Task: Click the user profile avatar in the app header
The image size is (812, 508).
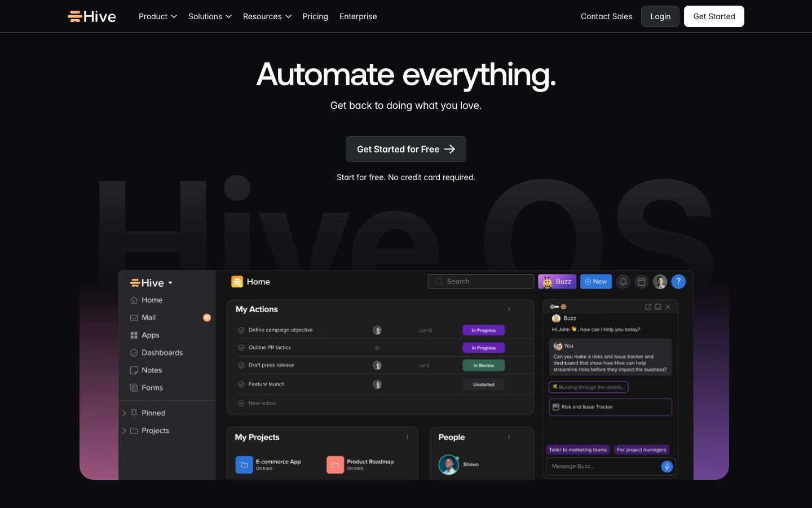Action: click(x=660, y=282)
